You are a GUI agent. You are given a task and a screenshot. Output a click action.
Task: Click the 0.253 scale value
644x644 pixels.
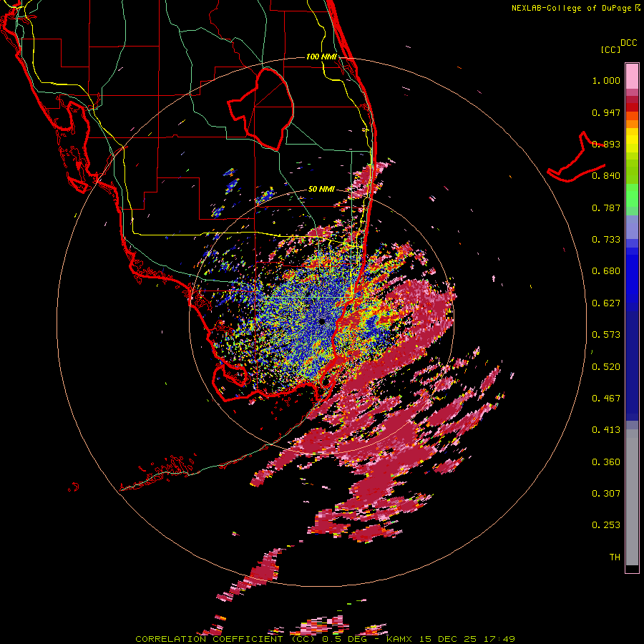click(x=606, y=525)
